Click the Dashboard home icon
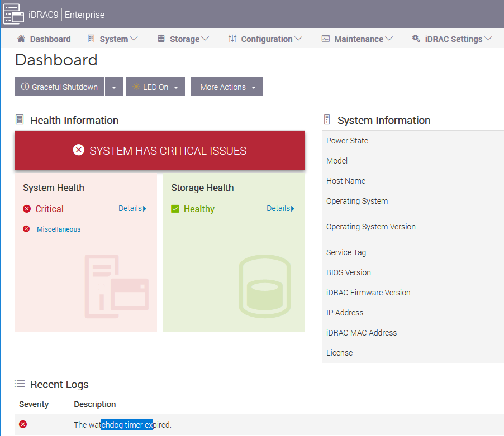Screen dimensions: 504x436 (x=21, y=39)
